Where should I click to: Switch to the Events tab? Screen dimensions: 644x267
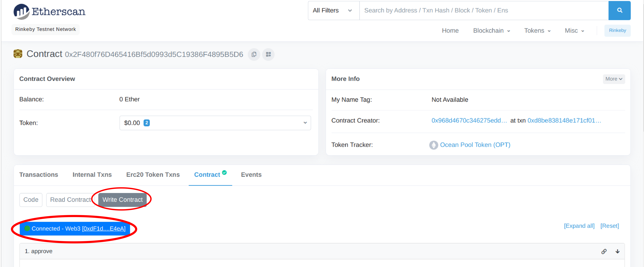pos(251,175)
